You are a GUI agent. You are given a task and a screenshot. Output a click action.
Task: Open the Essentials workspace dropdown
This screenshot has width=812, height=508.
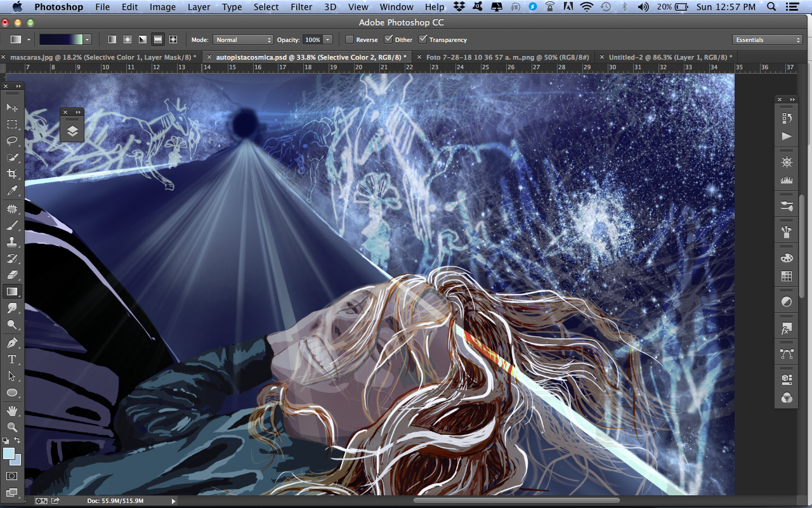coord(768,39)
